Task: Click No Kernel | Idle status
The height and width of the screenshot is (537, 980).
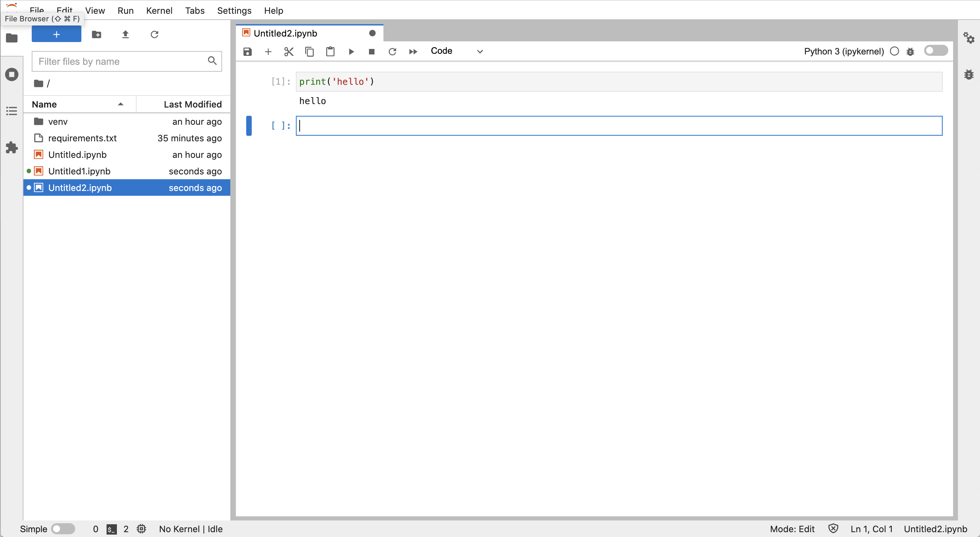Action: coord(191,529)
